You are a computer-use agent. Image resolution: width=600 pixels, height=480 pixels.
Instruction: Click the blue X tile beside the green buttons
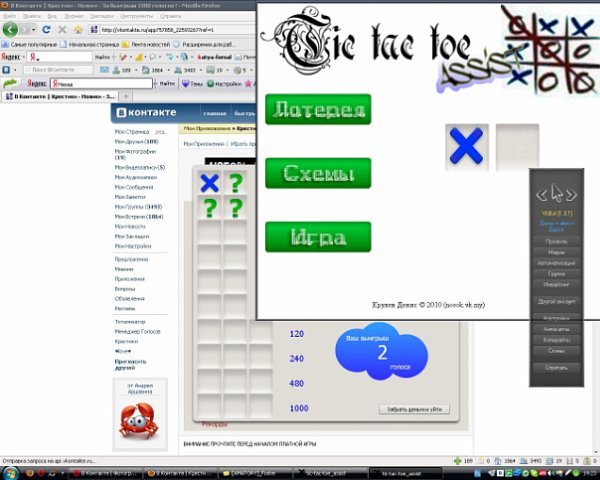pyautogui.click(x=465, y=146)
